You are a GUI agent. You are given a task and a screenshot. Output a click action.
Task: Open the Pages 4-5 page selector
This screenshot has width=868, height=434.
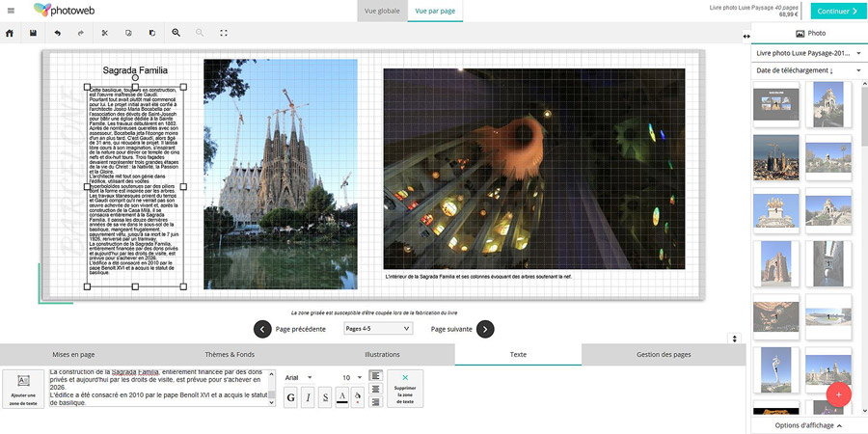[x=378, y=329]
